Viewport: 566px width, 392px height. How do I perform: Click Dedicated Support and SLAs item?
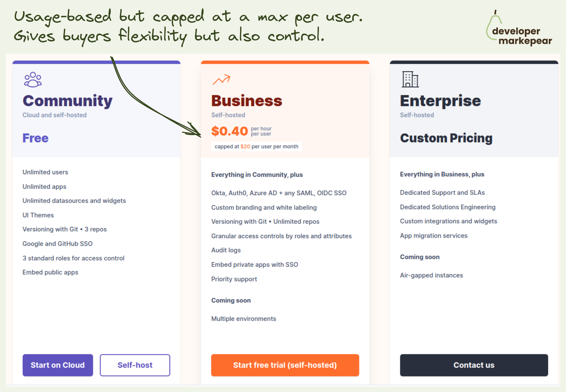(442, 193)
